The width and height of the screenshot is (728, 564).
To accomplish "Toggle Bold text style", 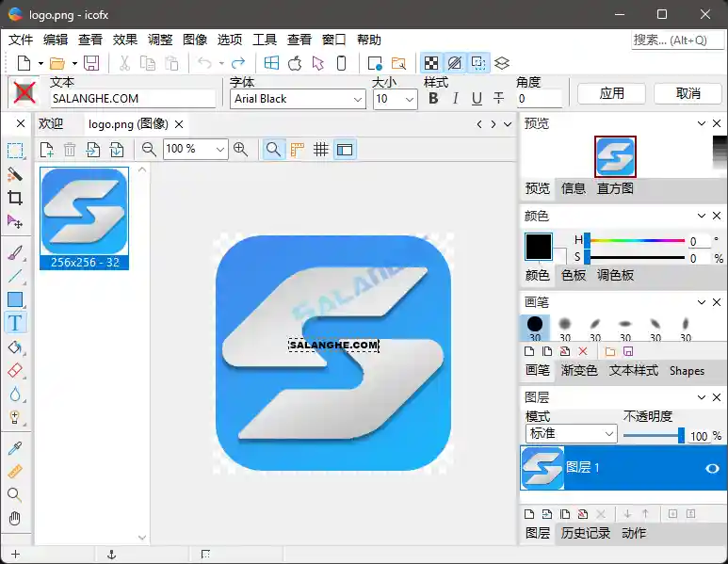I will tap(433, 99).
